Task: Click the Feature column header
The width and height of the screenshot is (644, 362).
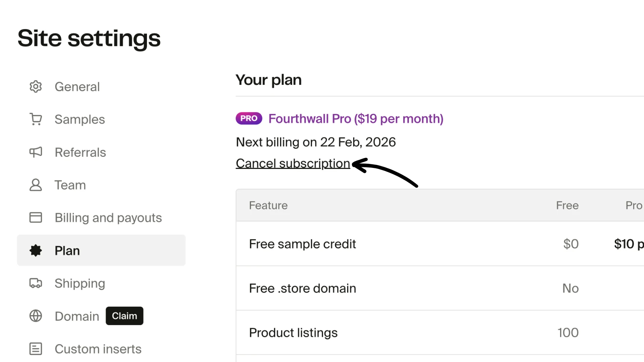Action: point(268,205)
